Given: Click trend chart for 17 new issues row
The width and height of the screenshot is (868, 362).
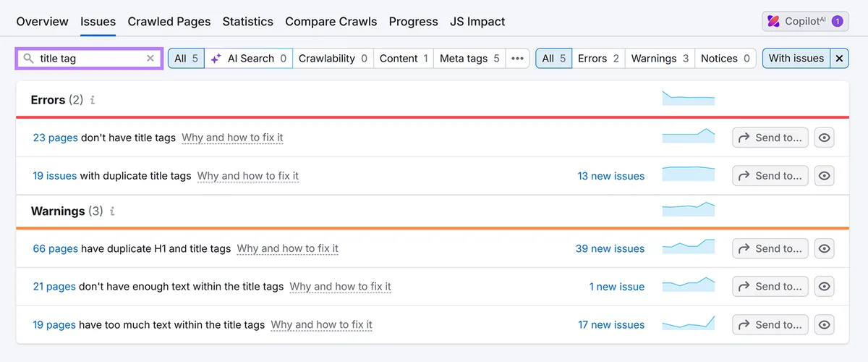Looking at the screenshot, I should [689, 323].
